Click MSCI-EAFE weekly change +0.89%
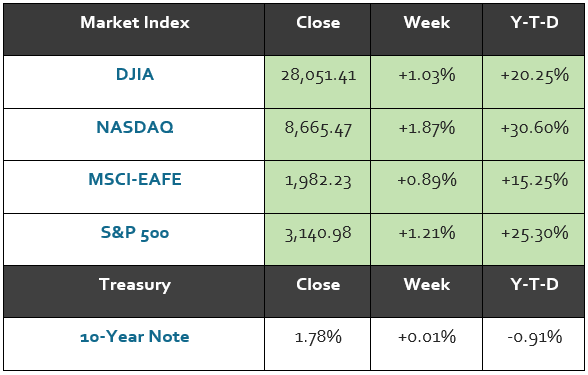The height and width of the screenshot is (375, 588). point(427,180)
